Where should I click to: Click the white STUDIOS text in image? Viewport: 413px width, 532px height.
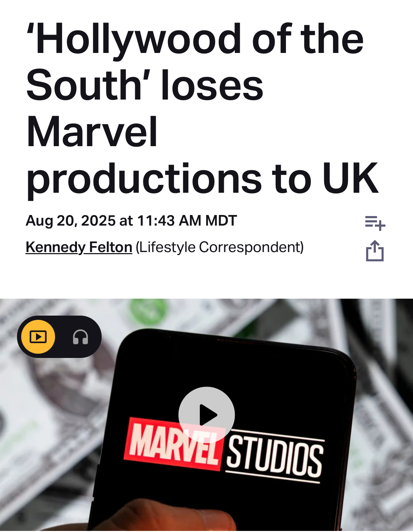pyautogui.click(x=275, y=458)
